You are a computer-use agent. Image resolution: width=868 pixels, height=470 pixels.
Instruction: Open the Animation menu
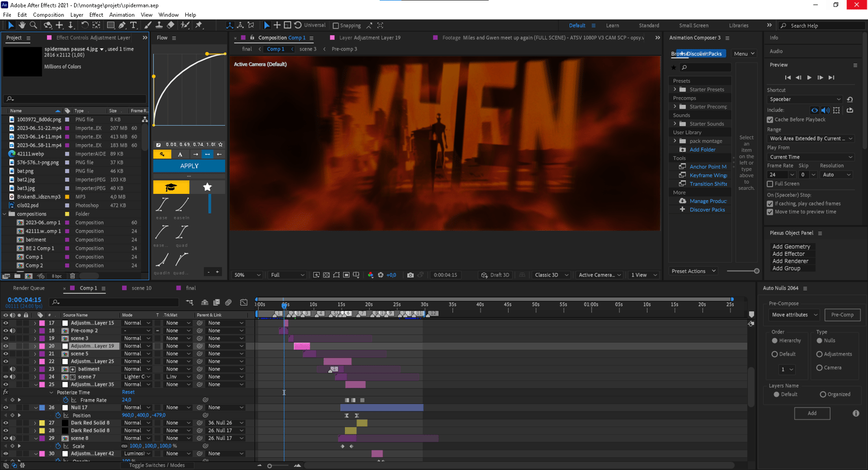click(122, 14)
